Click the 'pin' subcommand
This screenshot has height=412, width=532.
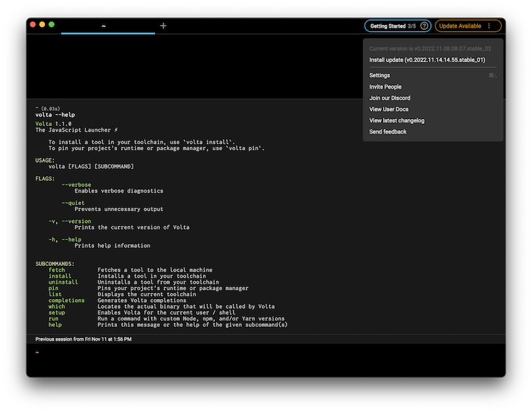pos(53,288)
